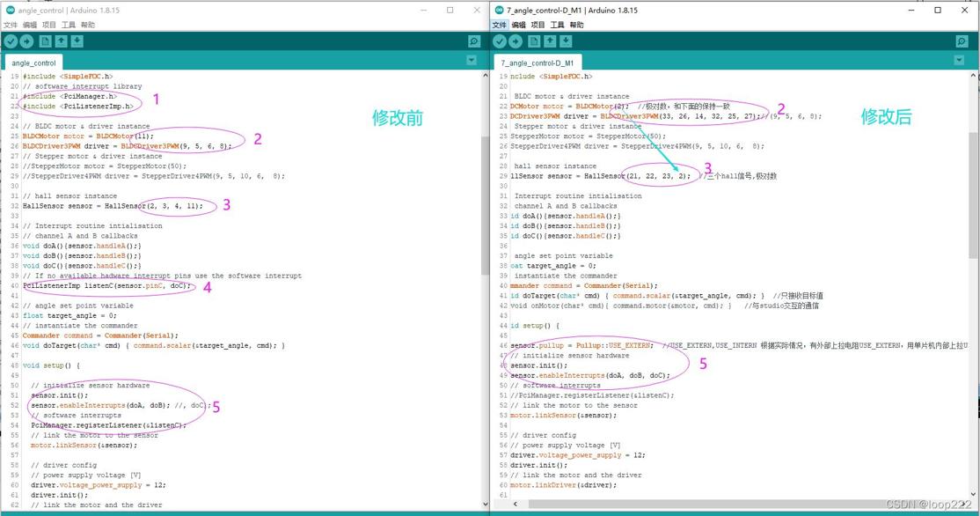Click '// software interrupt library' comment in angle_control
Image resolution: width=980 pixels, height=516 pixels.
point(82,86)
